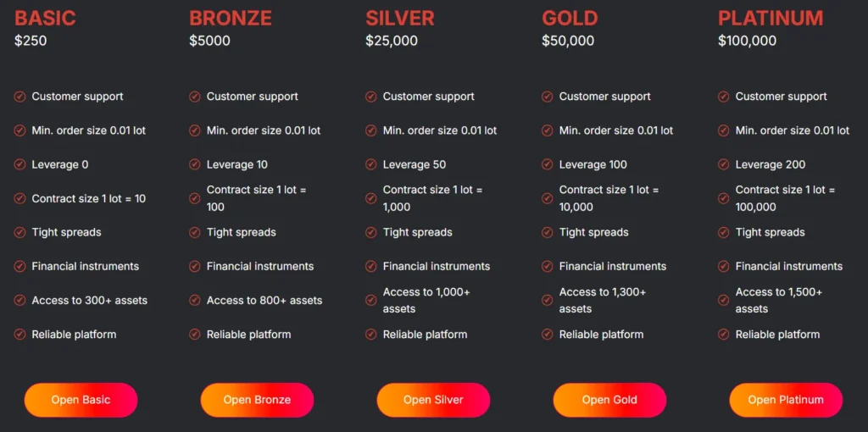Click checkmark icon beside Basic Leverage 0
The width and height of the screenshot is (868, 432).
pos(19,164)
